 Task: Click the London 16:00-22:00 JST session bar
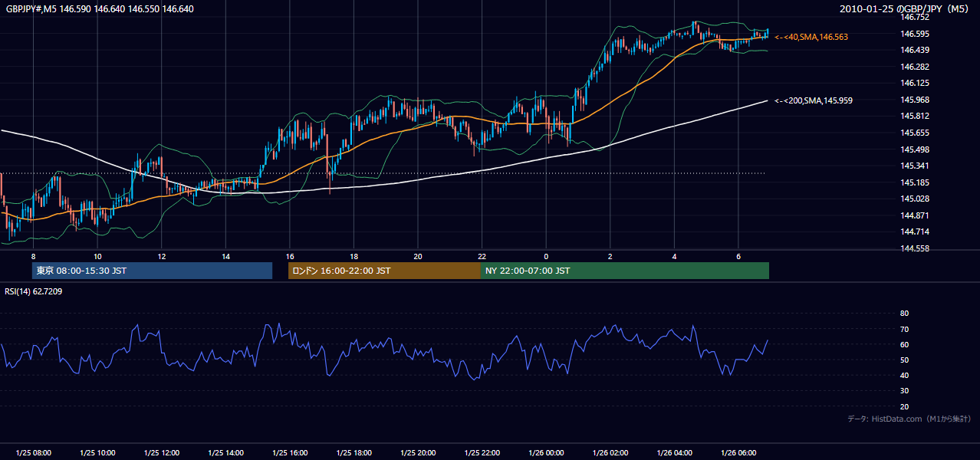[x=384, y=271]
